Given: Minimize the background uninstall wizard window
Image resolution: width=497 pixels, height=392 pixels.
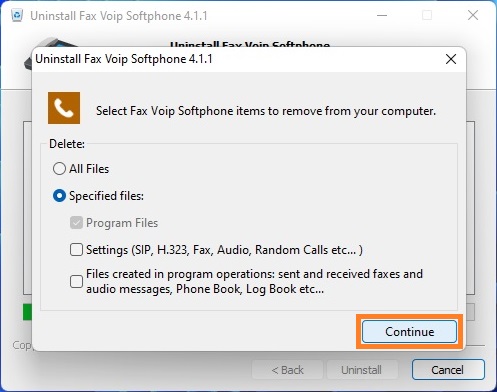Looking at the screenshot, I should tap(382, 15).
